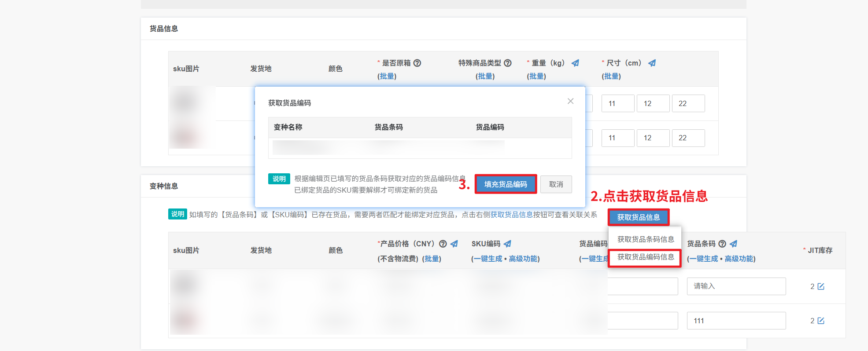Focus the 请输入 货品条码 field
The width and height of the screenshot is (868, 351).
pos(736,286)
